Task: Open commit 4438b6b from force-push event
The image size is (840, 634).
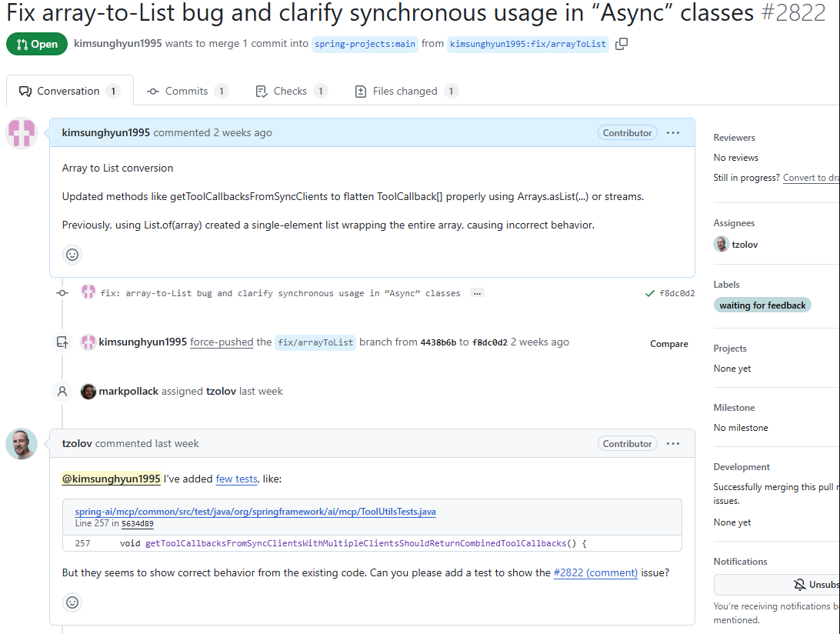Action: pos(438,342)
